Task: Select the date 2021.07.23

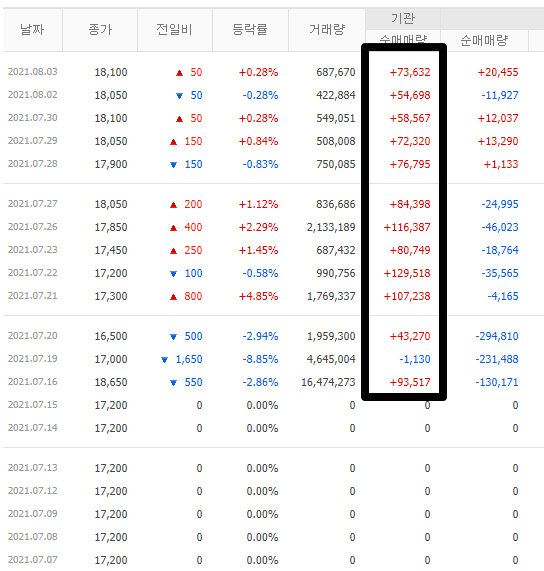Action: [33, 249]
